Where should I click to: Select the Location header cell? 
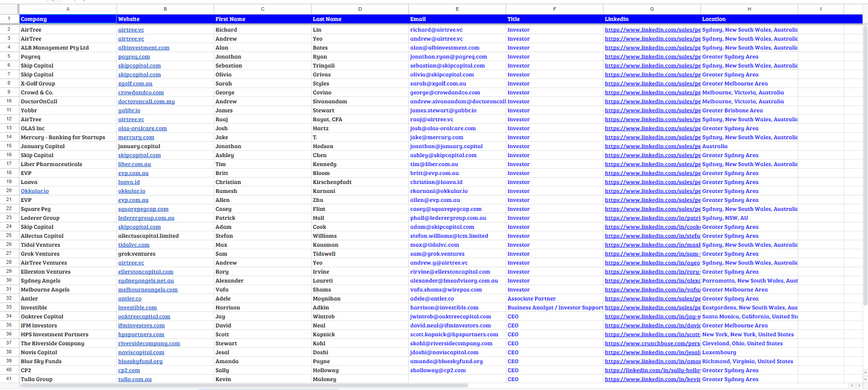(749, 19)
